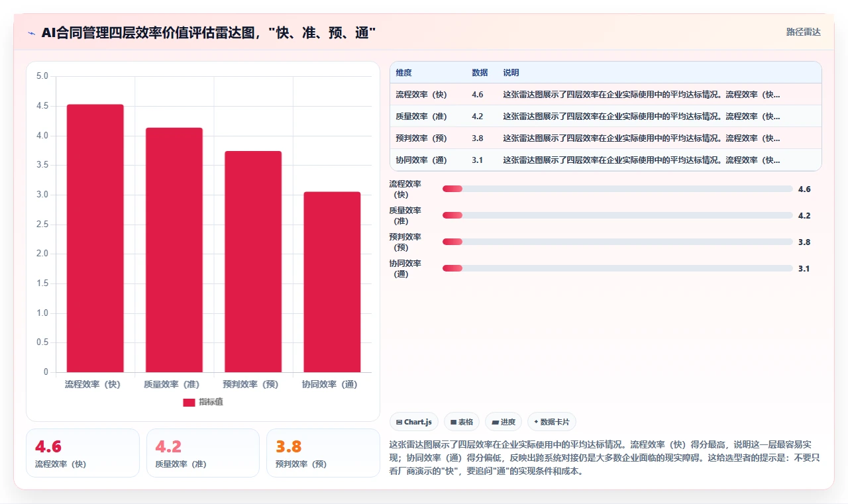Image resolution: width=848 pixels, height=504 pixels.
Task: Click the Chart.js tag chip
Action: [414, 422]
